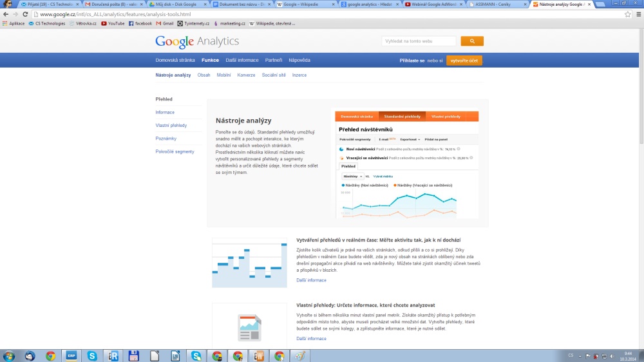The image size is (644, 362).
Task: Open the Další informace navigation item
Action: (242, 60)
